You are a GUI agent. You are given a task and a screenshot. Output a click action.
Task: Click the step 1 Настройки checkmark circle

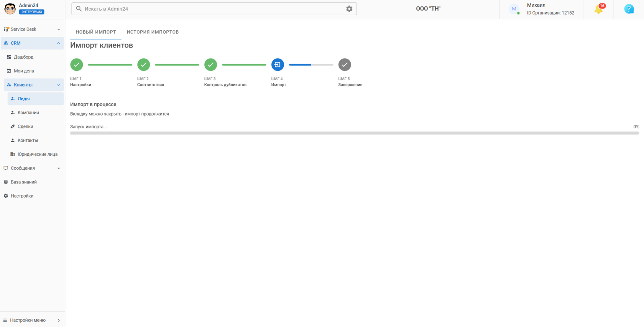(77, 65)
